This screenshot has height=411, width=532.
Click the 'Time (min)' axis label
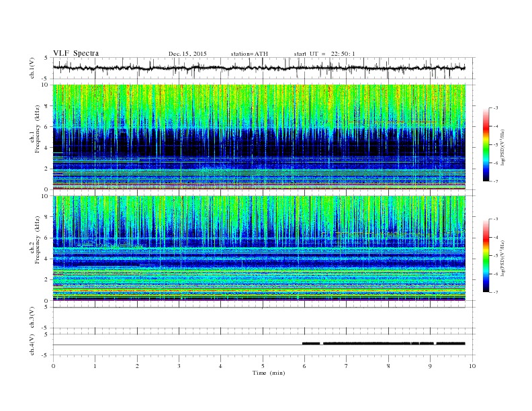tap(269, 373)
